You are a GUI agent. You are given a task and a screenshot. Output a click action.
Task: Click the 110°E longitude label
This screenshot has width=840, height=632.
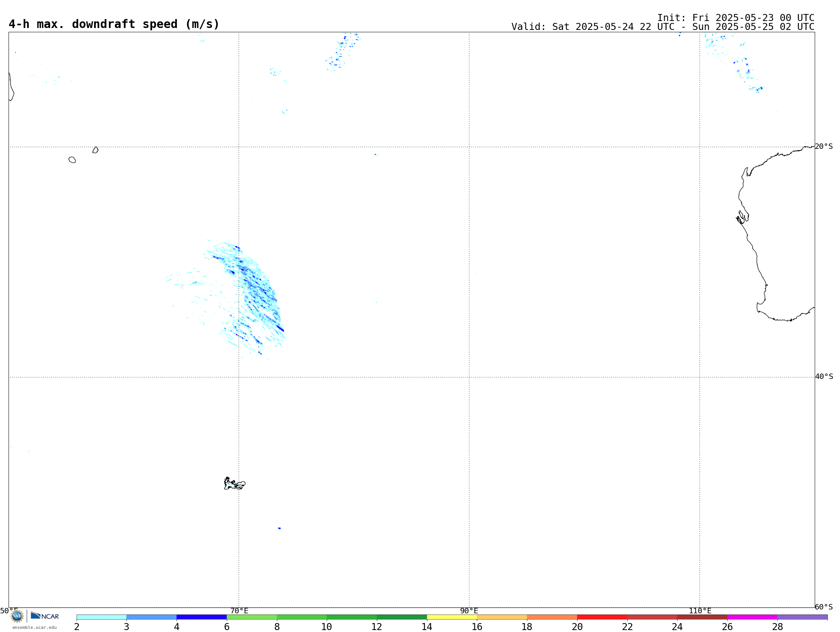(700, 611)
